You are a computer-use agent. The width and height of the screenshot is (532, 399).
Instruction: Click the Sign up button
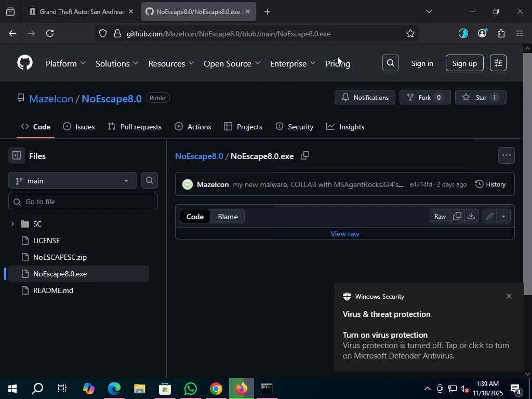464,63
